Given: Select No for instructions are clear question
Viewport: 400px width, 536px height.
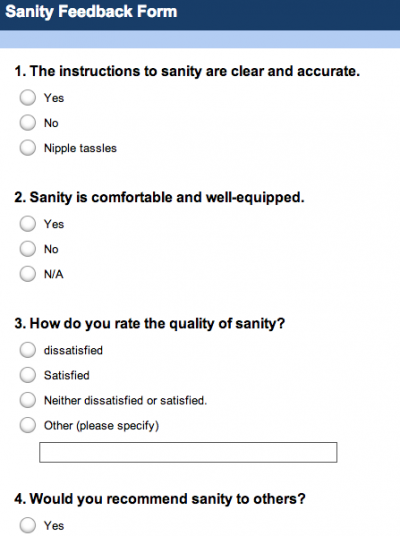Looking at the screenshot, I should coord(28,123).
